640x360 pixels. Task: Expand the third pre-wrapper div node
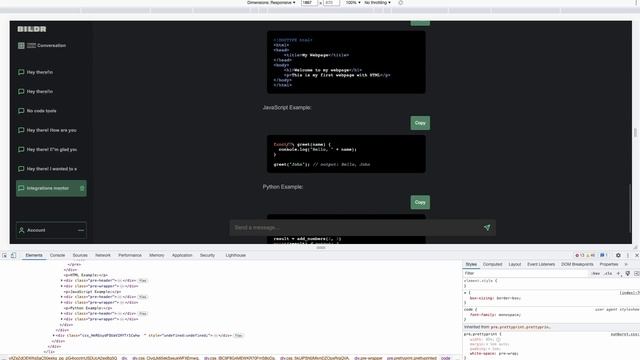click(62, 319)
